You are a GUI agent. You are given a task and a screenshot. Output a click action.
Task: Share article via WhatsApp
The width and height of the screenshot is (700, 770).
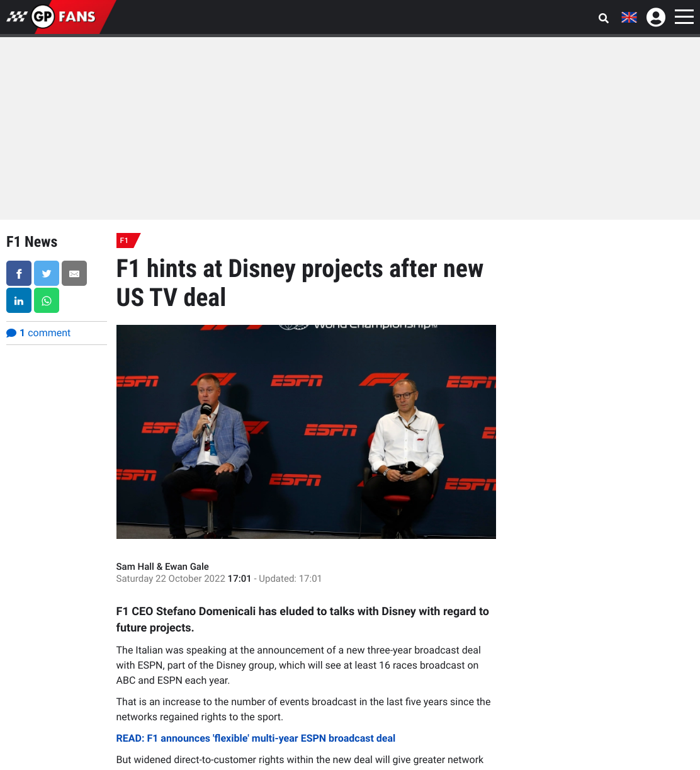[x=47, y=300]
